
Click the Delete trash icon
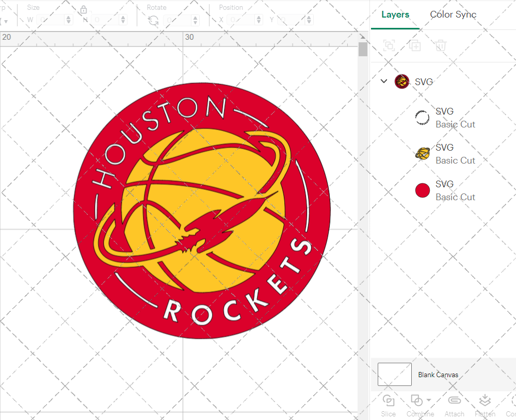point(441,45)
